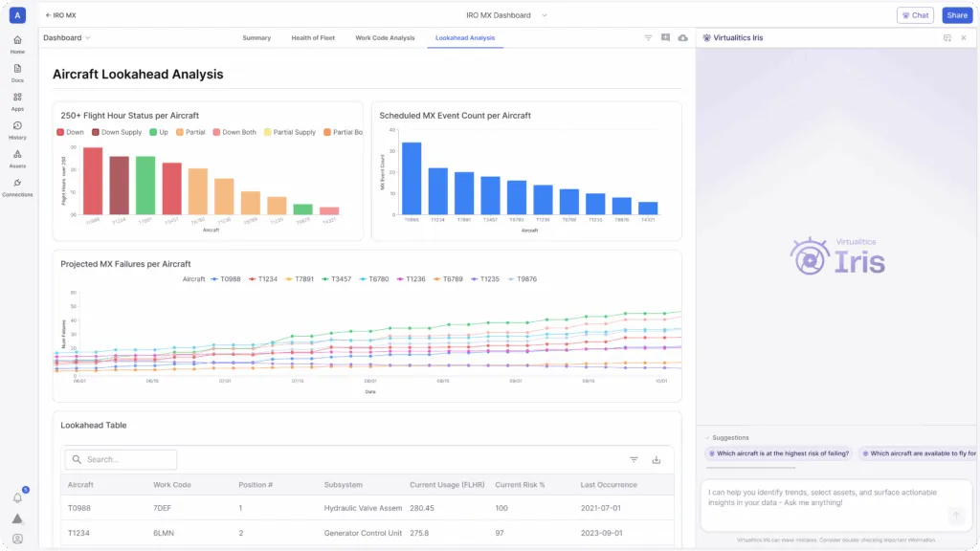This screenshot has width=980, height=551.
Task: Open the Home page in sidebar
Action: point(17,44)
